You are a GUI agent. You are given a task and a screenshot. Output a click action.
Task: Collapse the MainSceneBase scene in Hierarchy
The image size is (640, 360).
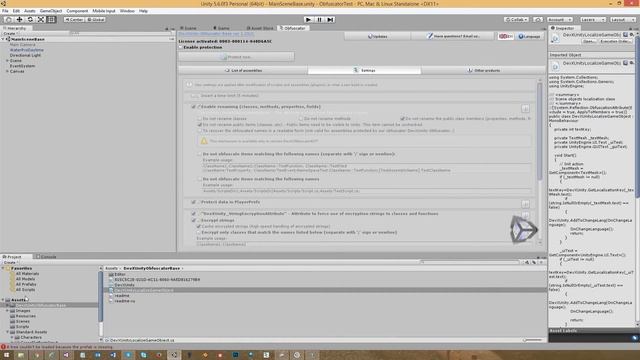[x=3, y=39]
